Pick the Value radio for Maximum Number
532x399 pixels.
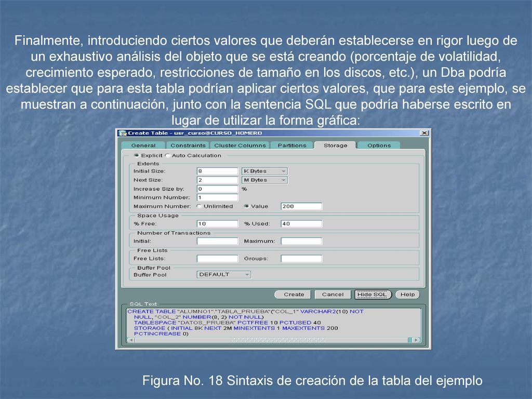point(246,206)
